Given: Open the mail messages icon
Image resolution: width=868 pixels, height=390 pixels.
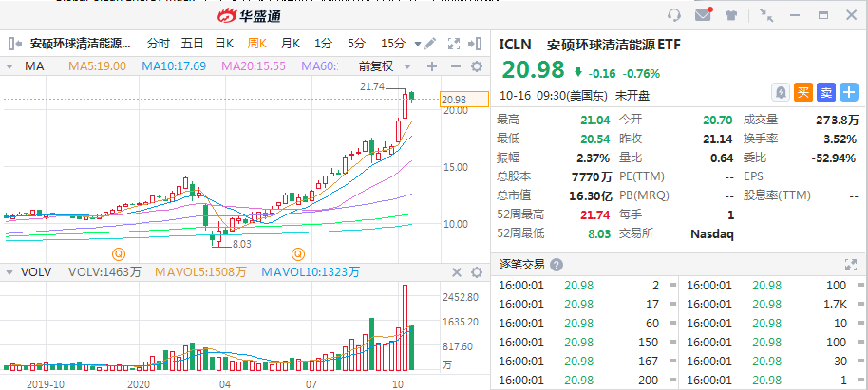Looking at the screenshot, I should tap(703, 15).
